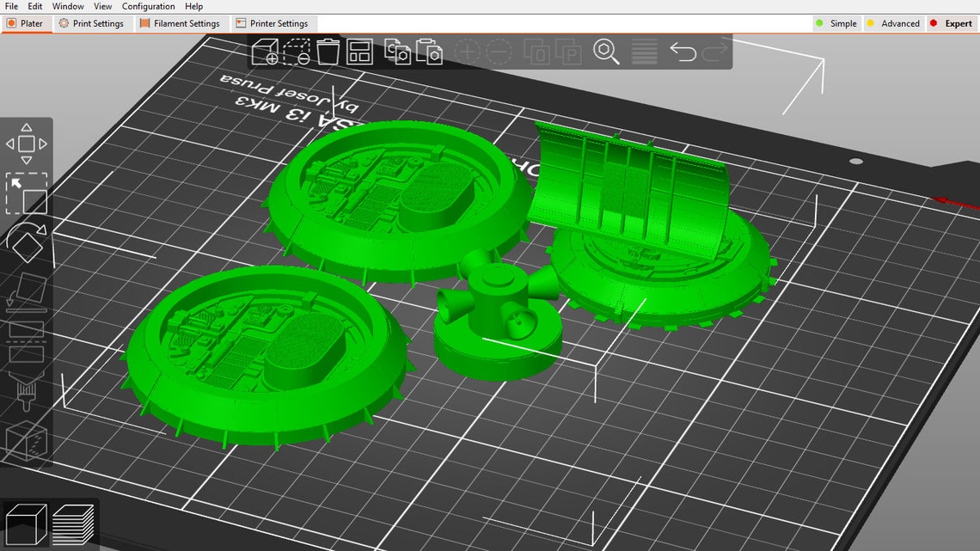Screen dimensions: 980x551
Task: Click the Undo arrow icon
Action: coord(683,52)
